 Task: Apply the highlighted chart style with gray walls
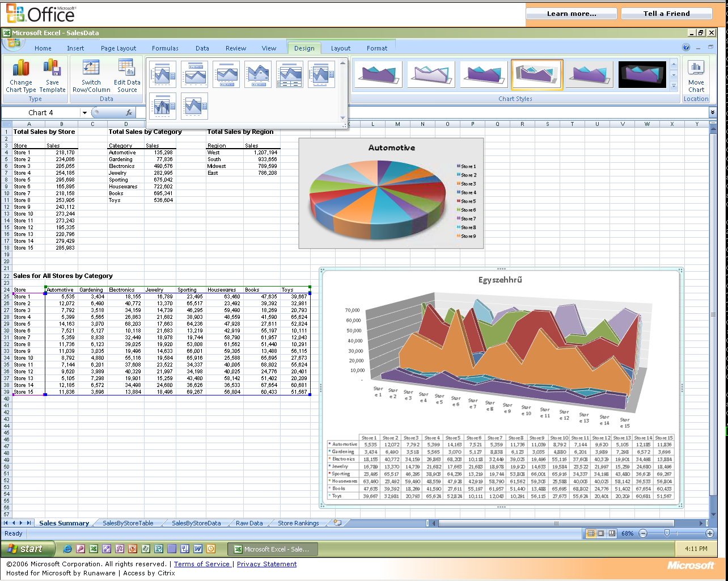pyautogui.click(x=537, y=75)
